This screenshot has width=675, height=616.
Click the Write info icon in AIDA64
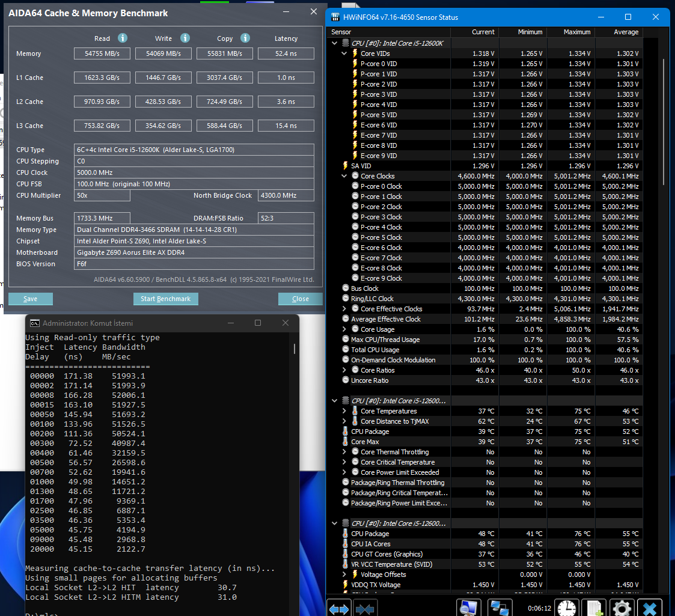coord(185,38)
